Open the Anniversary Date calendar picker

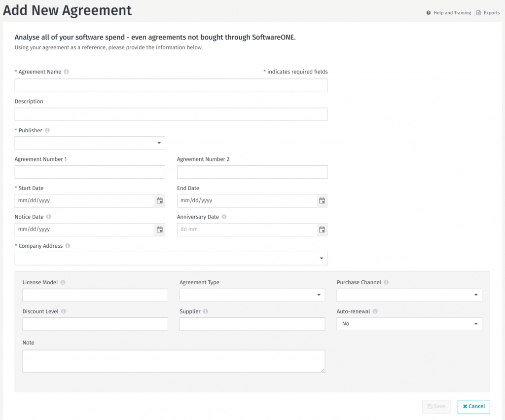coord(322,229)
